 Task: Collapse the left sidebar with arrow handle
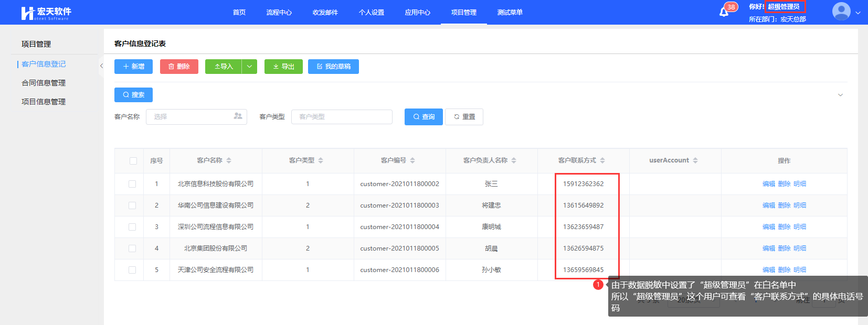click(101, 66)
